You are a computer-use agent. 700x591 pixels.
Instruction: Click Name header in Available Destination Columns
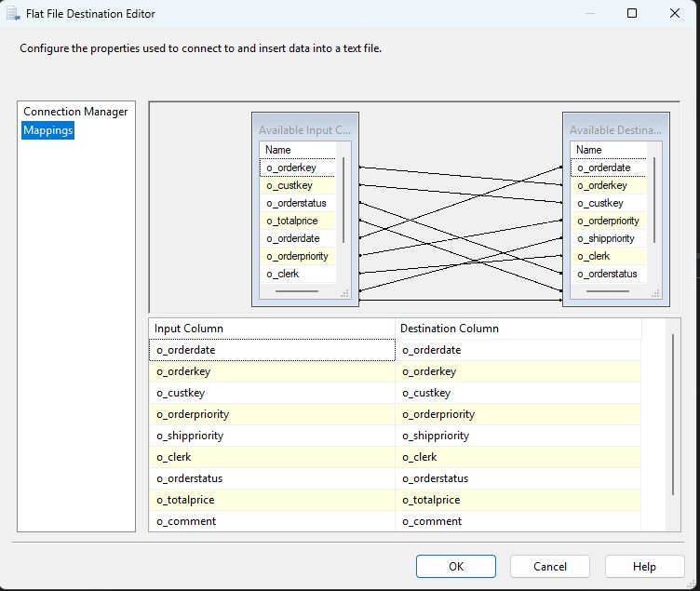(x=608, y=150)
